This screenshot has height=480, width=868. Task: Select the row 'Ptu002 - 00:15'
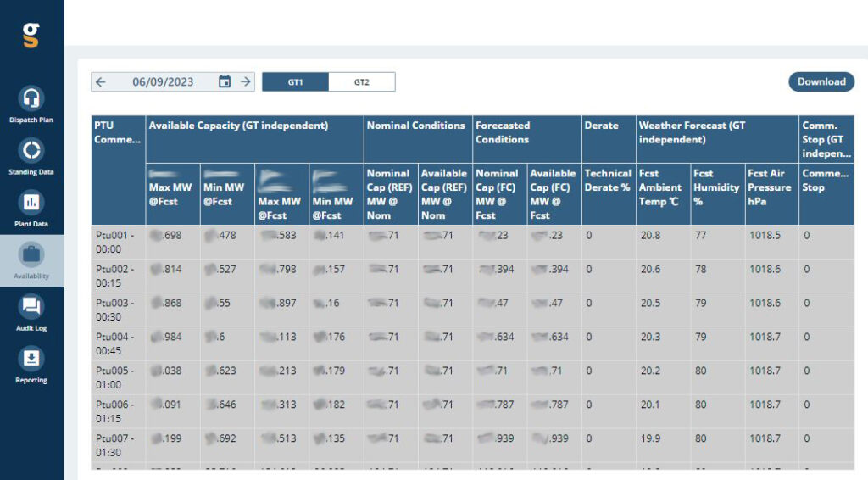point(472,276)
